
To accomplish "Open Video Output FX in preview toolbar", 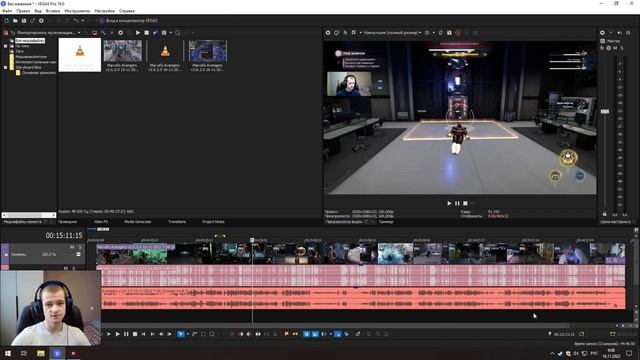I will coord(345,33).
